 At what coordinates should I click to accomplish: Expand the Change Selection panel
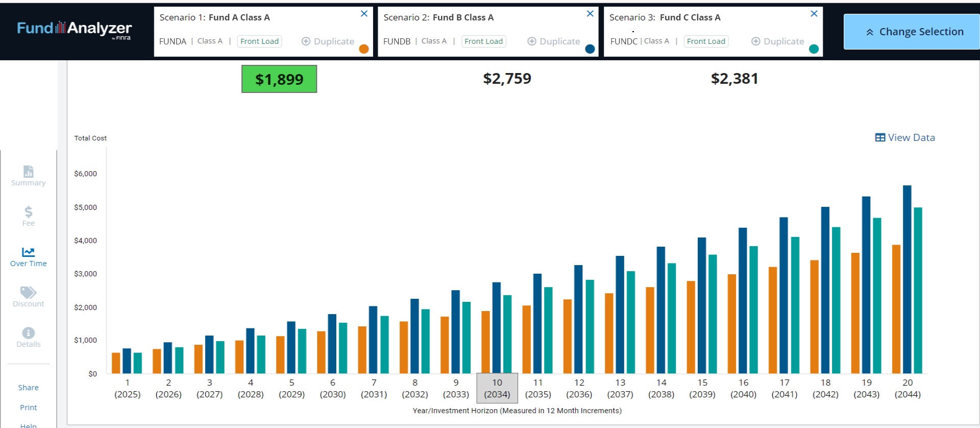tap(912, 32)
